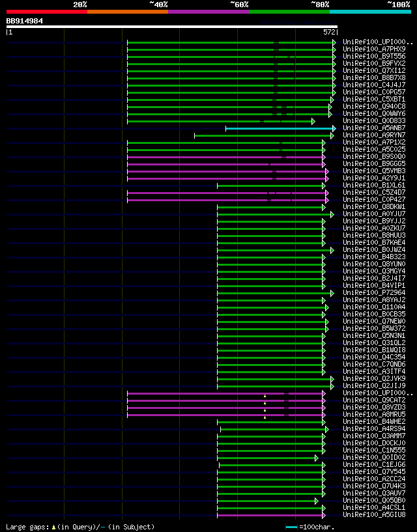Select the UniRef100_Q7U4K3 label
The width and height of the screenshot is (417, 532).
pos(374,486)
